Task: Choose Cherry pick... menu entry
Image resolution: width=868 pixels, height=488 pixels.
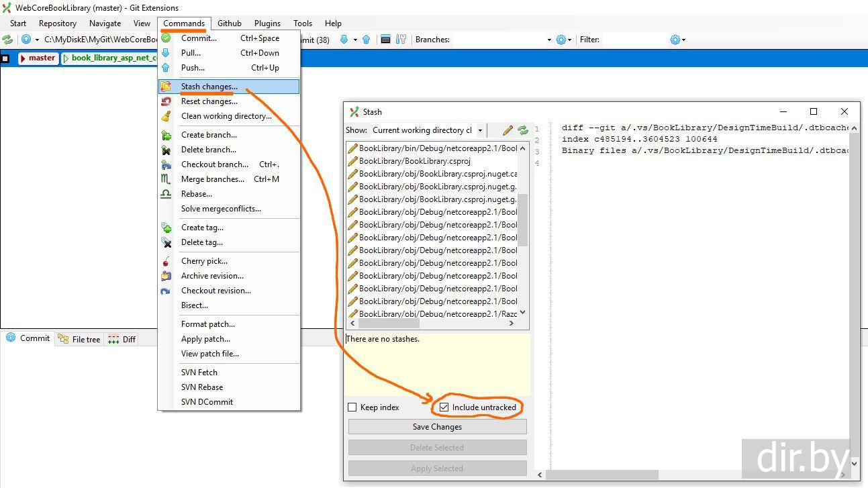Action: (x=204, y=261)
